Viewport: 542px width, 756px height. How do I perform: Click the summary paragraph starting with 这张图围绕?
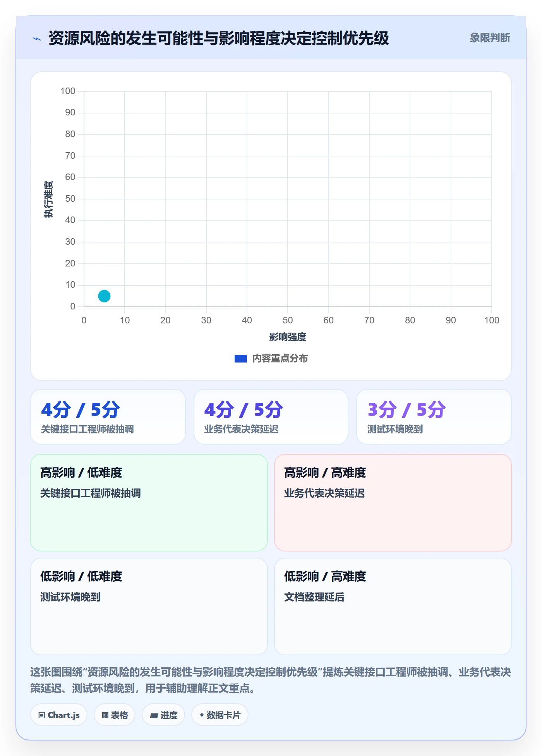pyautogui.click(x=271, y=680)
